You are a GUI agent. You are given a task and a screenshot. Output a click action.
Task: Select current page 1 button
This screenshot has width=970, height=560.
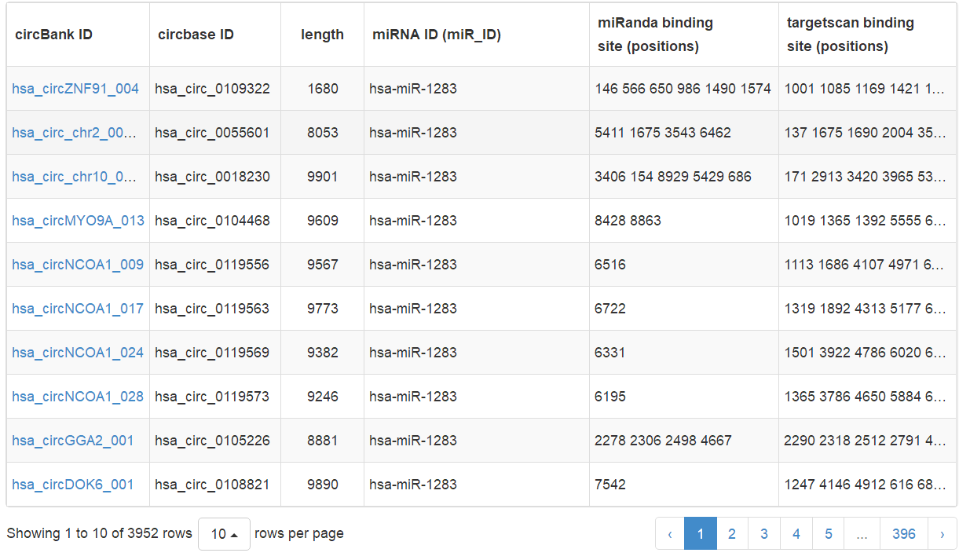click(700, 534)
